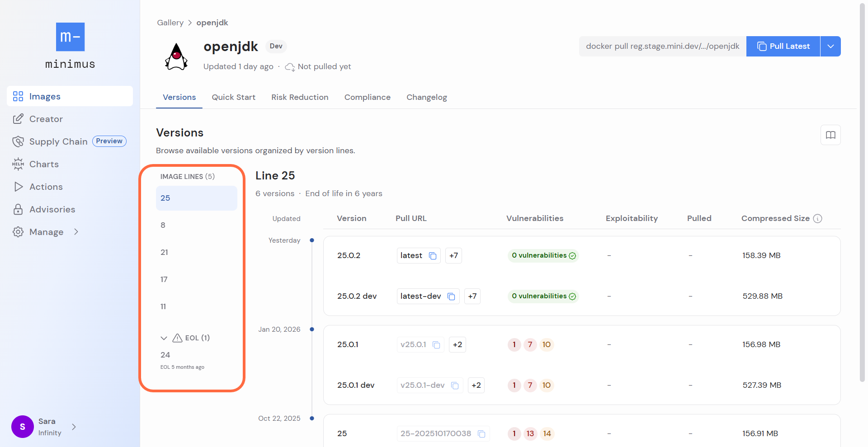This screenshot has width=868, height=447.
Task: Click the EOL warning triangle icon
Action: pyautogui.click(x=178, y=338)
